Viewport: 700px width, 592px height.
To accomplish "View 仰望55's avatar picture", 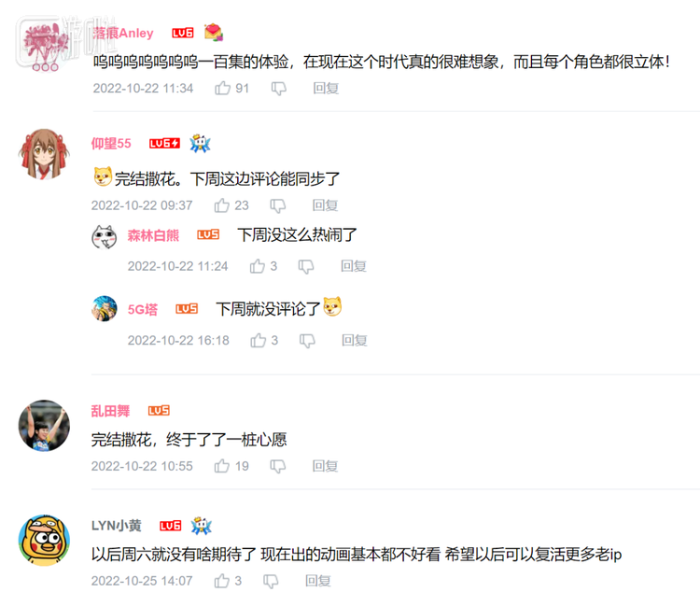I will coord(44,154).
